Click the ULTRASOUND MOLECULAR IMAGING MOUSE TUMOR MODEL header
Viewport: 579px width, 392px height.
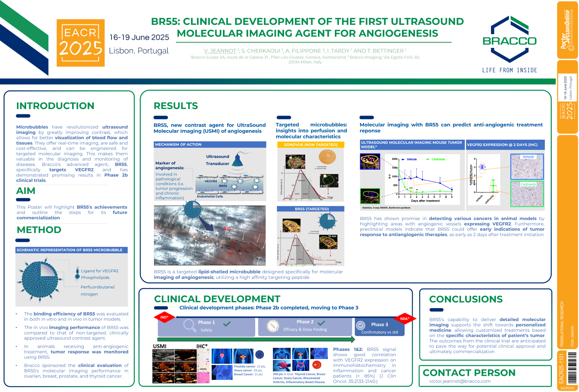412,145
